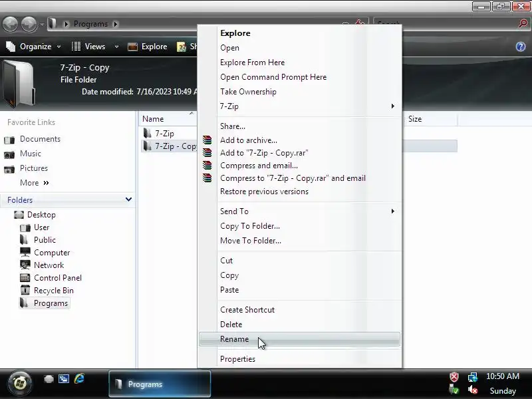Click the Views button
The height and width of the screenshot is (399, 532).
tap(88, 47)
